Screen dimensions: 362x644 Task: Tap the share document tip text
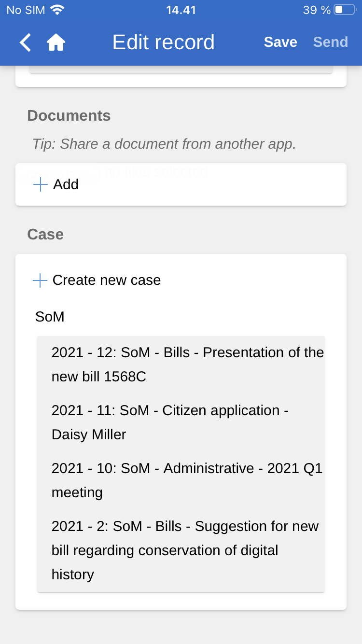click(x=164, y=144)
